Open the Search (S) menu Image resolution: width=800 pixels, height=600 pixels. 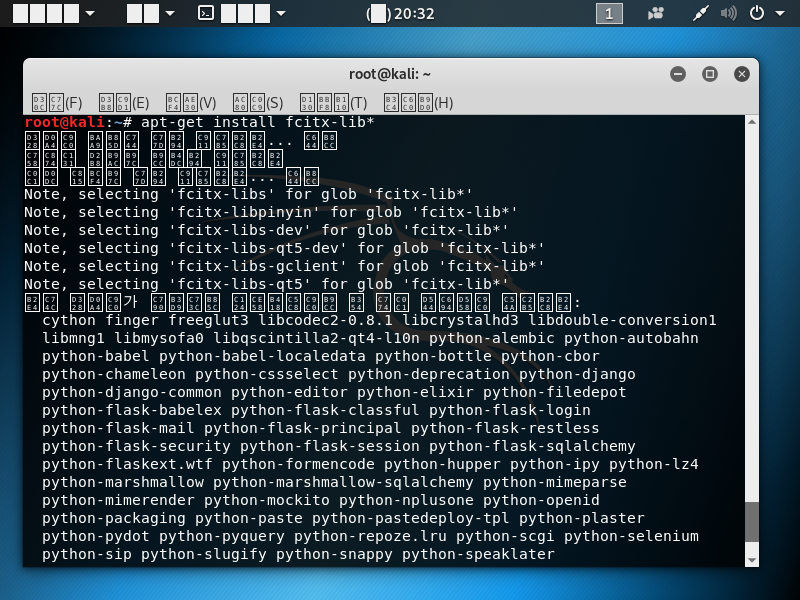click(258, 103)
